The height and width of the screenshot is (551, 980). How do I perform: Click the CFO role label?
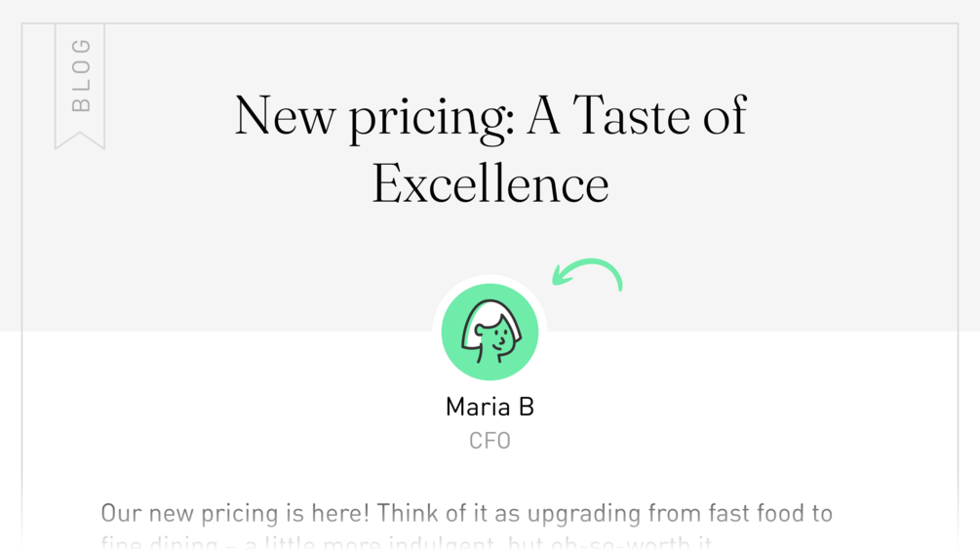click(490, 441)
